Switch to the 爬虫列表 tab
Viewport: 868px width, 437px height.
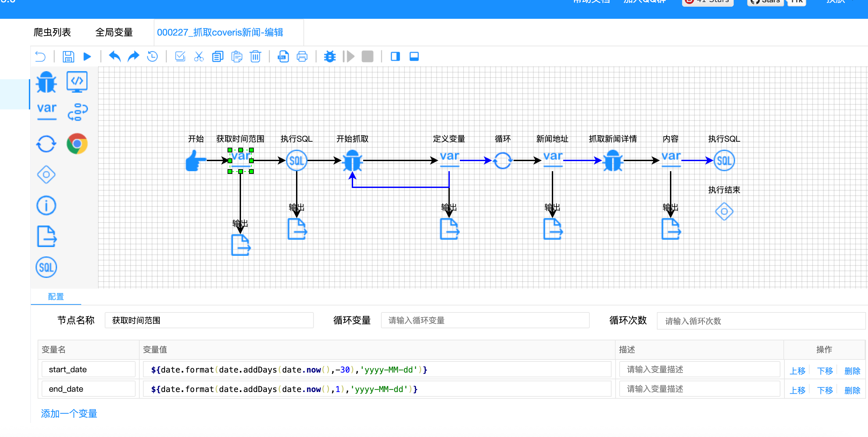[x=52, y=32]
